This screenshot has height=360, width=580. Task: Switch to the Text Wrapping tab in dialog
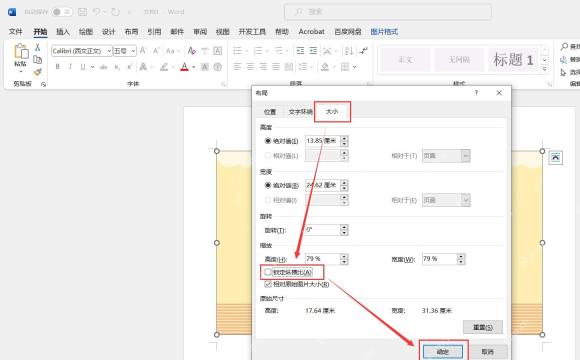click(300, 112)
